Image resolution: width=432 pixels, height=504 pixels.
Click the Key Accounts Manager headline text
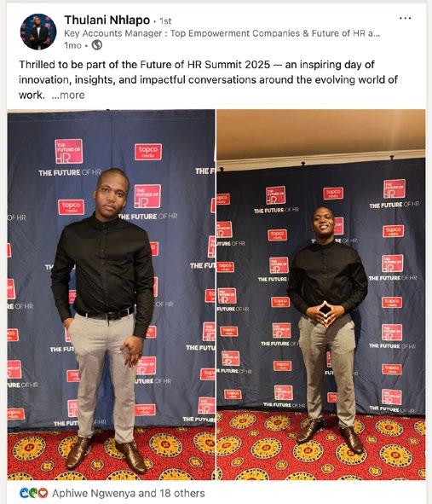pyautogui.click(x=222, y=33)
